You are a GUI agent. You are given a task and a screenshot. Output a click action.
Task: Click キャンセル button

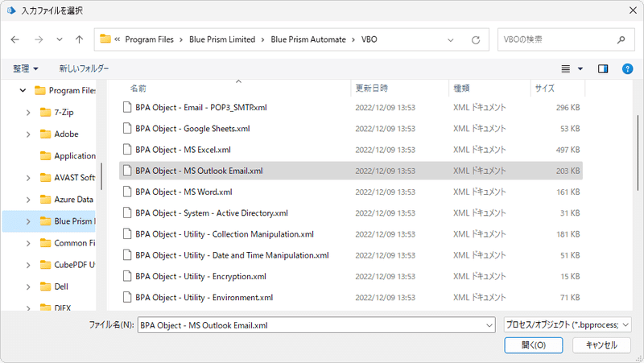click(601, 345)
